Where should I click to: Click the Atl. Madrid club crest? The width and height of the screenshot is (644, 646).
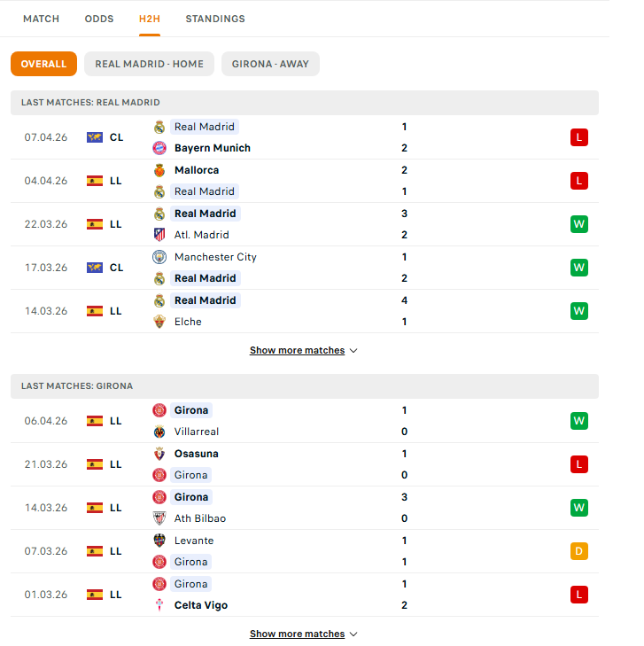coord(159,235)
